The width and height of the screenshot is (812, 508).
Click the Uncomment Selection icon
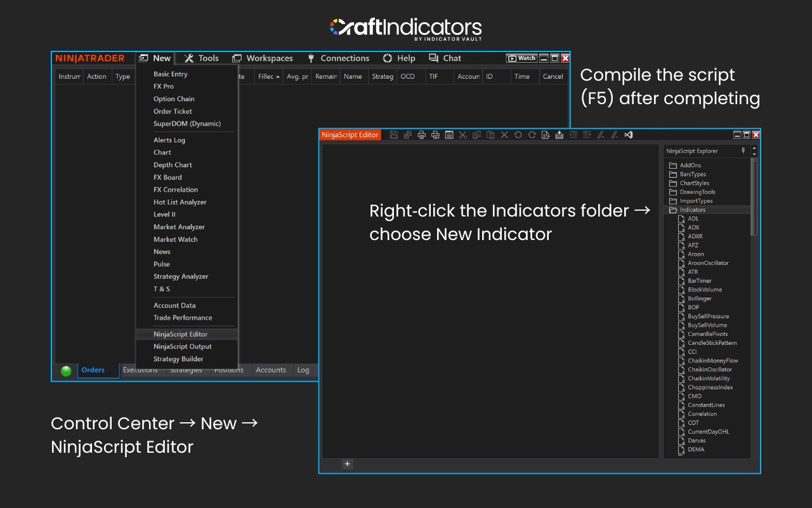(615, 135)
